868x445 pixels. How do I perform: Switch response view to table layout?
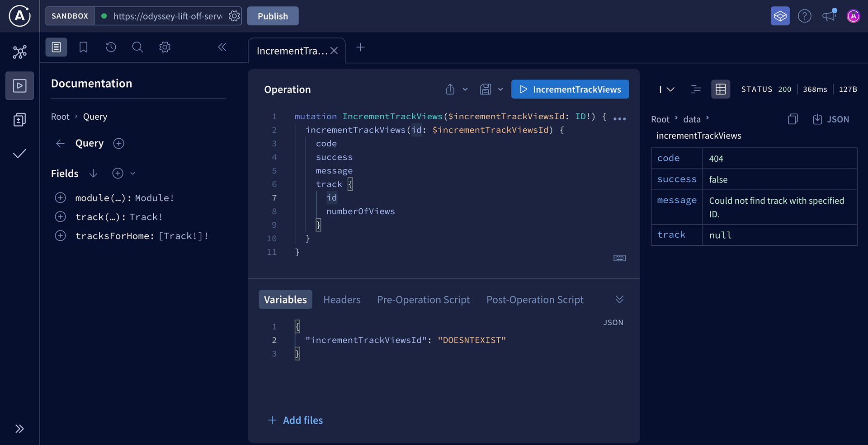pyautogui.click(x=721, y=89)
